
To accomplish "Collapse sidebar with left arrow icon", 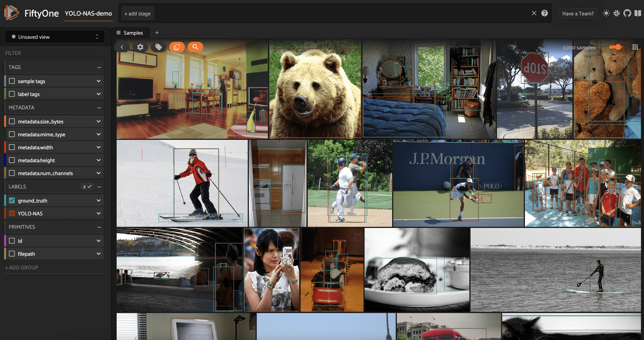I will (x=122, y=47).
